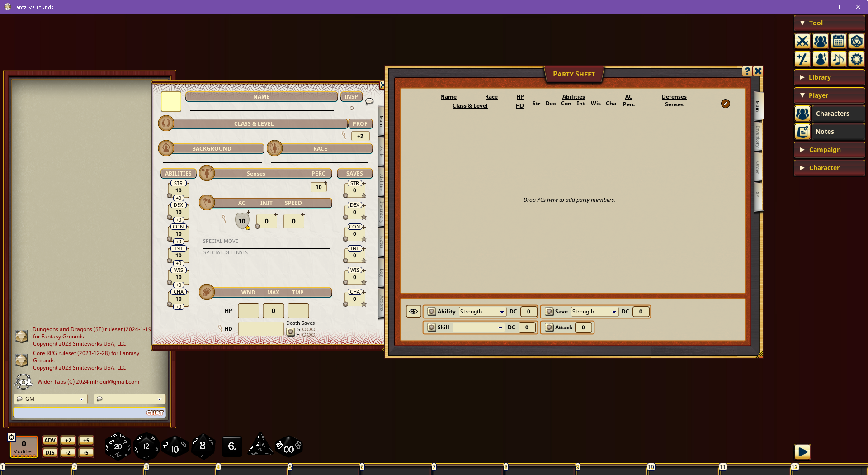Screen dimensions: 868x475
Task: Toggle the -2 modifier button
Action: [68, 452]
